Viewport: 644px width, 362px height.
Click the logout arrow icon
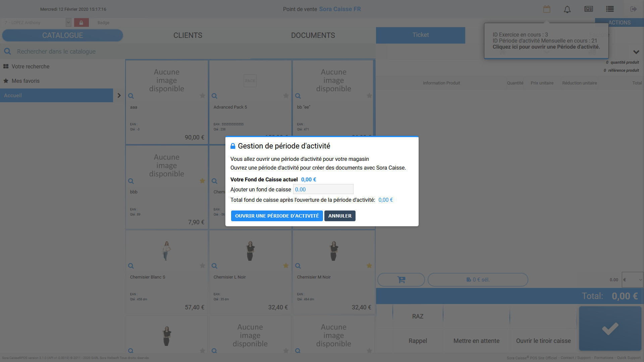point(633,9)
